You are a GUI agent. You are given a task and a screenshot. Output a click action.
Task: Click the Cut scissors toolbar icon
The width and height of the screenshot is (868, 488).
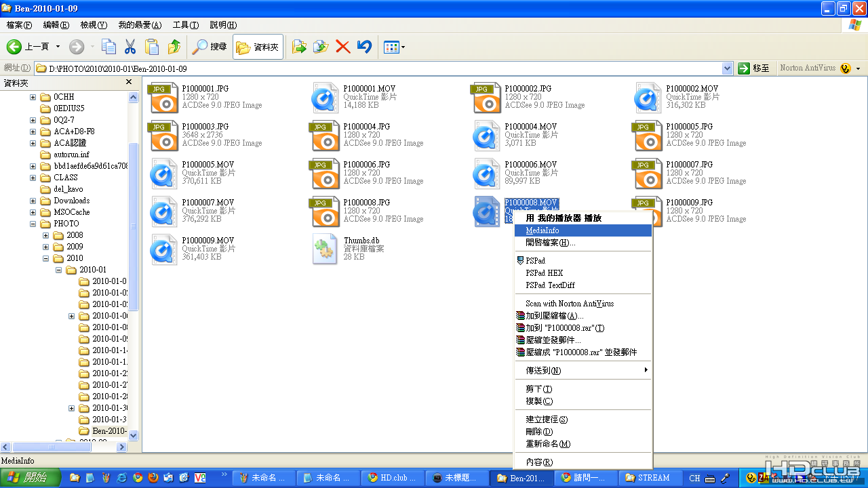click(x=130, y=47)
